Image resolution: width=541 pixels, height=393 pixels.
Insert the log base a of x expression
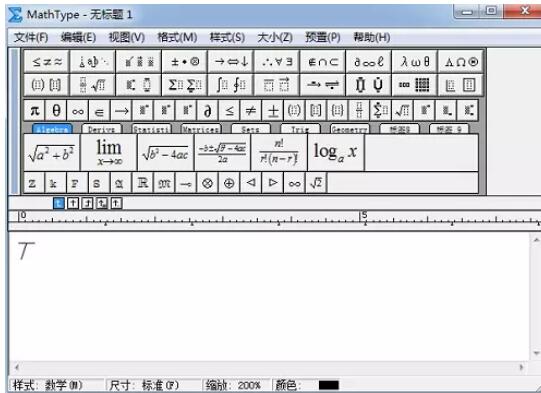[336, 153]
